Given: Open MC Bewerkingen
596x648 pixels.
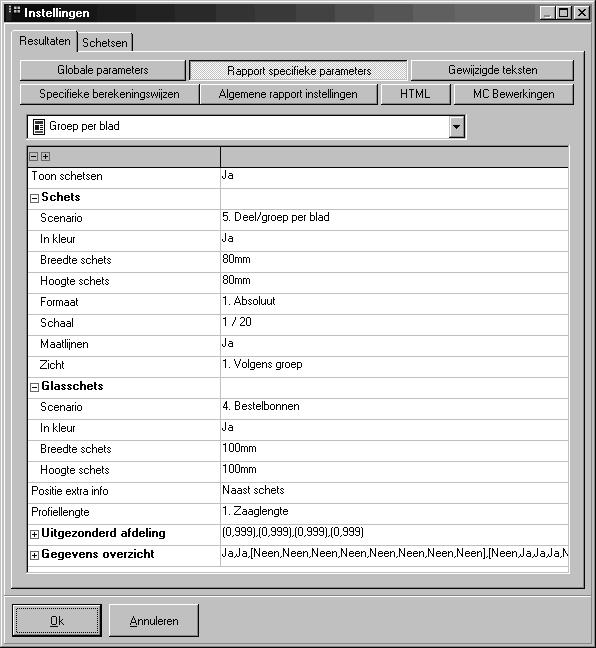Looking at the screenshot, I should [x=514, y=94].
